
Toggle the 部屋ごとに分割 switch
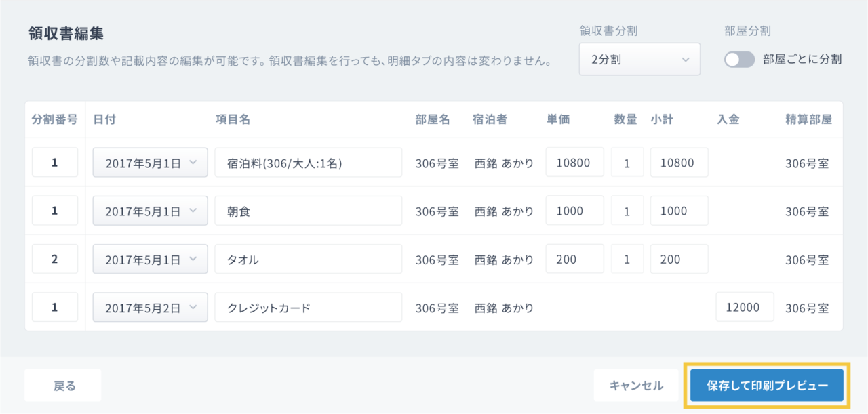(x=739, y=60)
